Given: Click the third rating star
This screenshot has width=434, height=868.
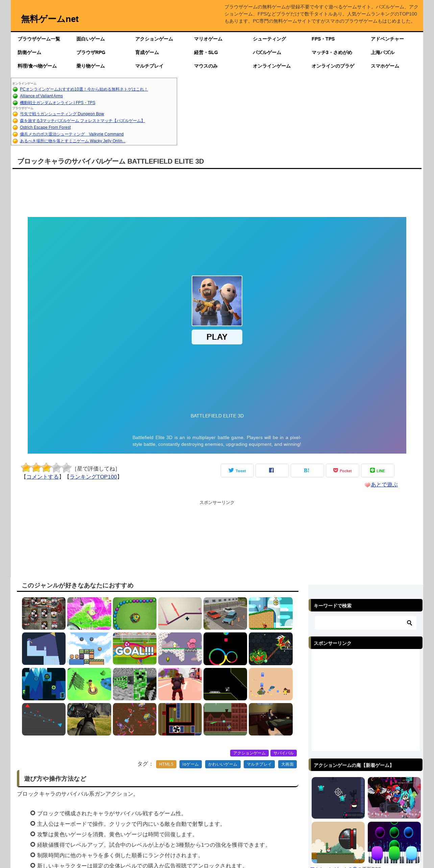Looking at the screenshot, I should click(46, 468).
